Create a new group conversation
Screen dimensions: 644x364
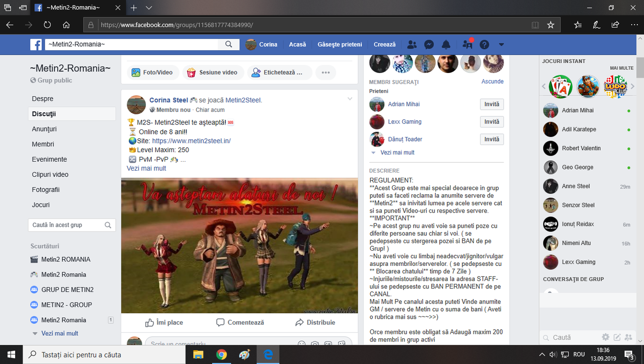627,337
